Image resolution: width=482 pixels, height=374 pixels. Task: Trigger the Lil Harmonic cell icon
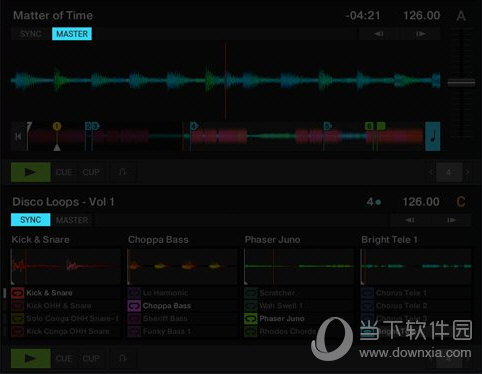(134, 293)
